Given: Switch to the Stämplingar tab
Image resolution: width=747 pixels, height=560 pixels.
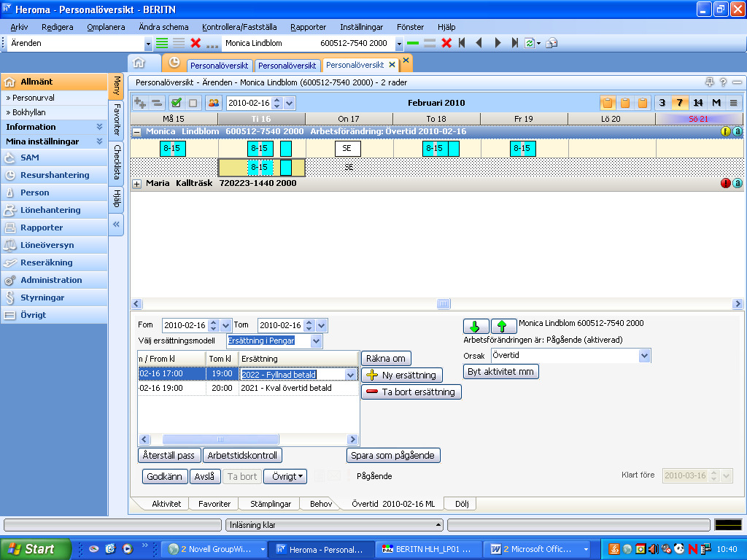Looking at the screenshot, I should click(x=271, y=504).
